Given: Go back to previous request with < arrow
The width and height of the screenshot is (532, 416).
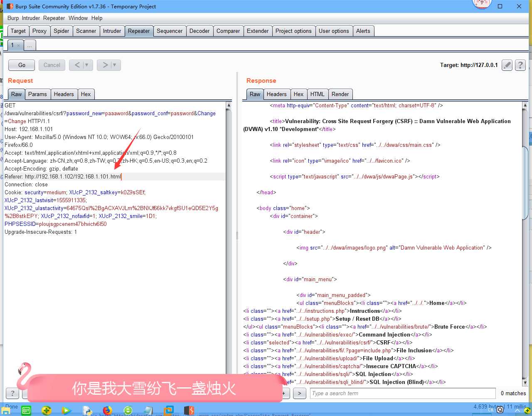Looking at the screenshot, I should [x=77, y=65].
